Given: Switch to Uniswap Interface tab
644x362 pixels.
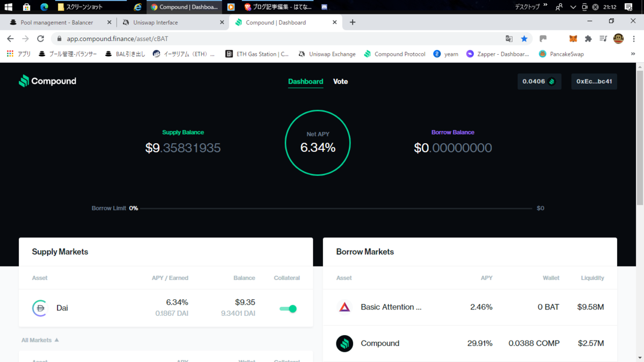Looking at the screenshot, I should (155, 23).
